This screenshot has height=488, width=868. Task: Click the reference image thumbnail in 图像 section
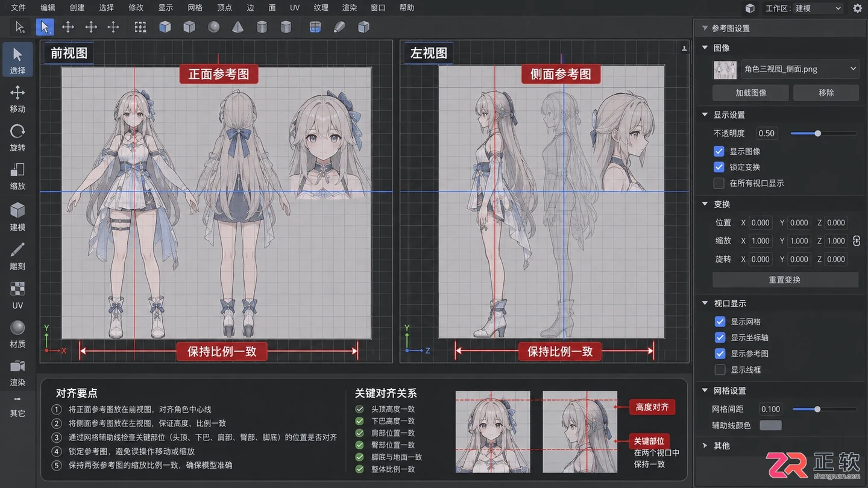pos(725,70)
